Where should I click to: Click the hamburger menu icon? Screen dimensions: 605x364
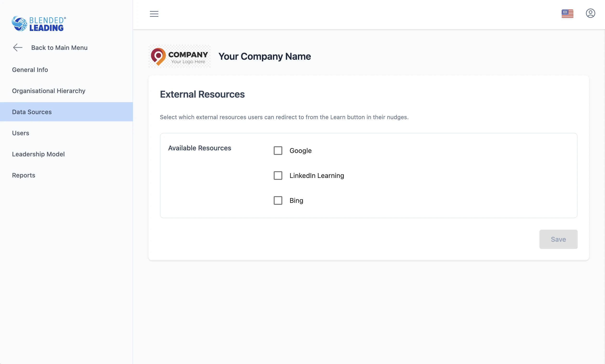pyautogui.click(x=154, y=14)
